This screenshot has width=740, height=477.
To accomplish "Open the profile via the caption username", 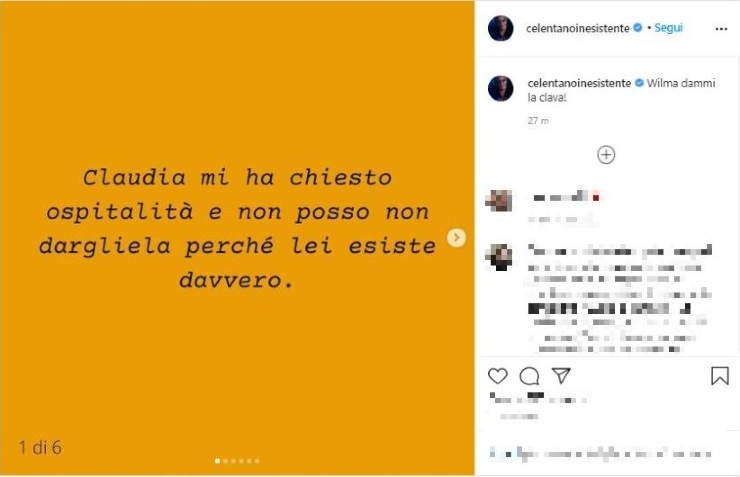I will click(579, 83).
